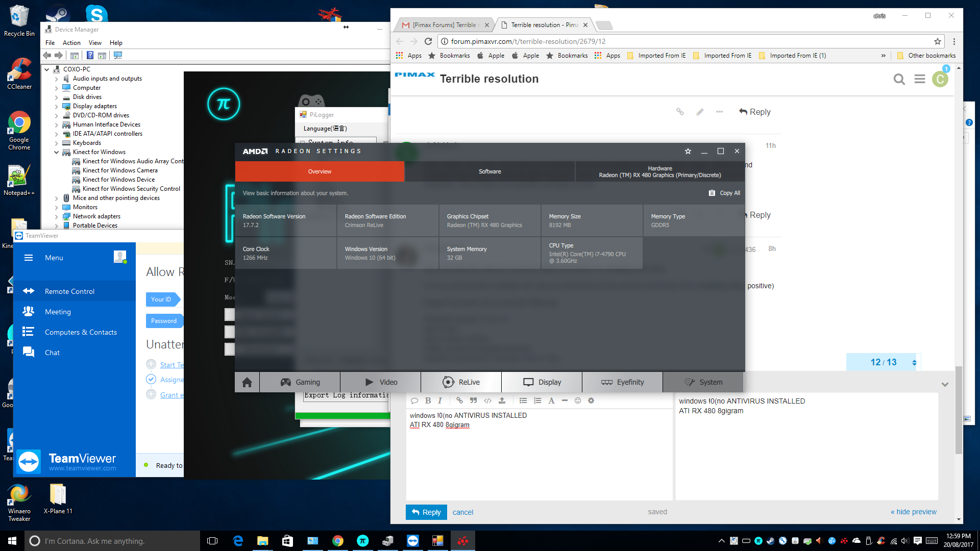Click the post edit pencil icon

coord(700,112)
